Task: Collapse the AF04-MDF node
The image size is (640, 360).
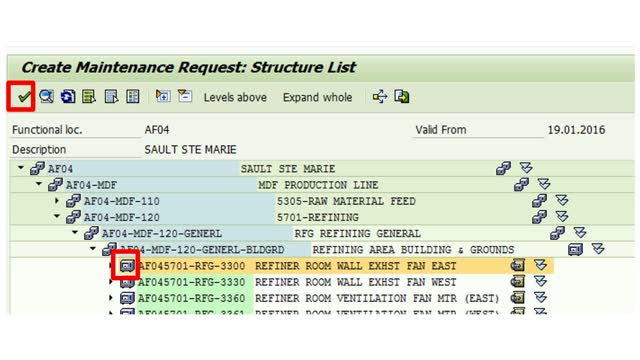Action: [39, 184]
